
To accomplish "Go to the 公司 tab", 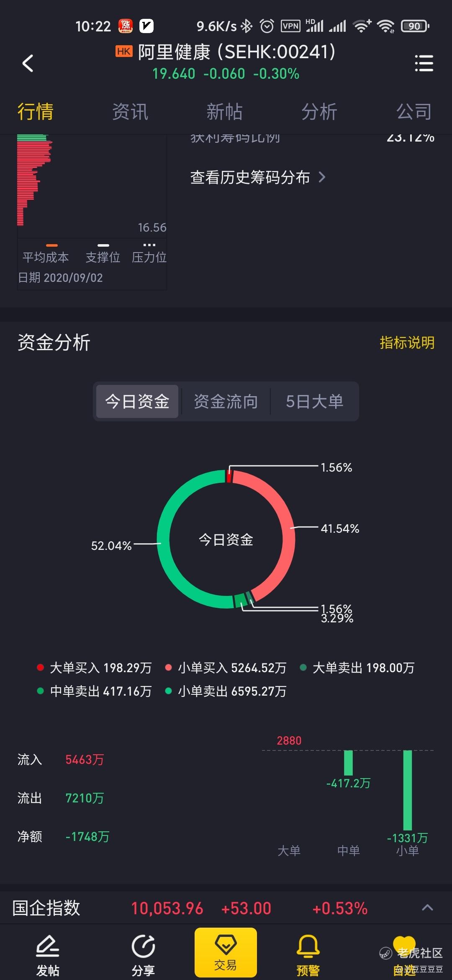I will pos(414,112).
